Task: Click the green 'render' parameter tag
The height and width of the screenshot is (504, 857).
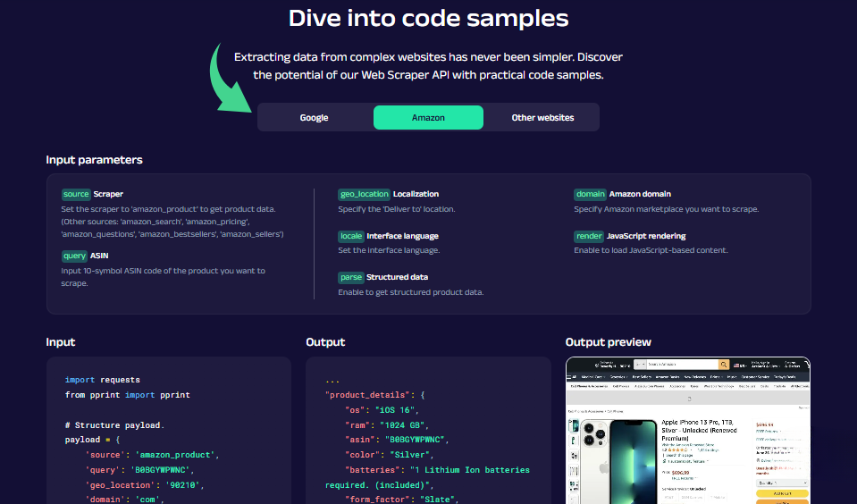Action: coord(589,236)
